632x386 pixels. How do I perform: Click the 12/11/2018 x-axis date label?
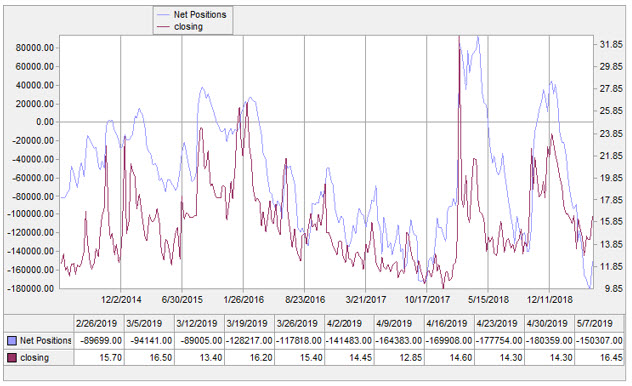click(x=550, y=300)
